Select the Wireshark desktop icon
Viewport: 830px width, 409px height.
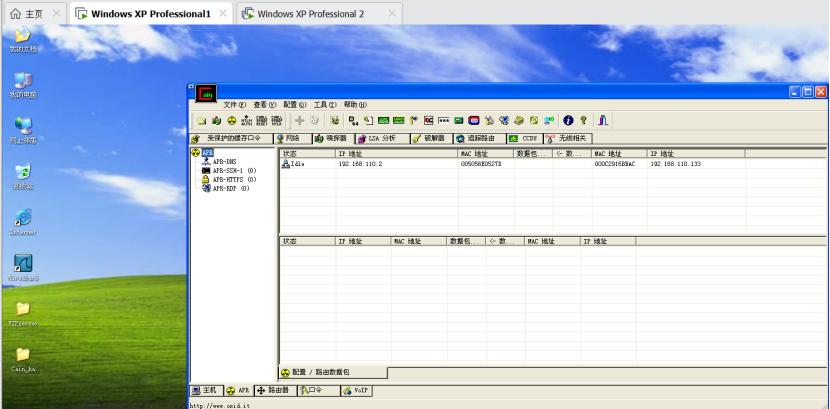tap(23, 268)
